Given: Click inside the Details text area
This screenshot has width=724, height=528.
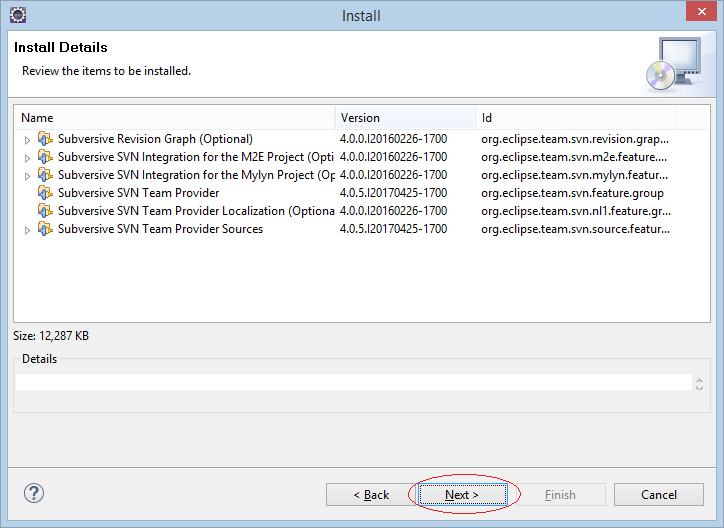Looking at the screenshot, I should coord(354,382).
